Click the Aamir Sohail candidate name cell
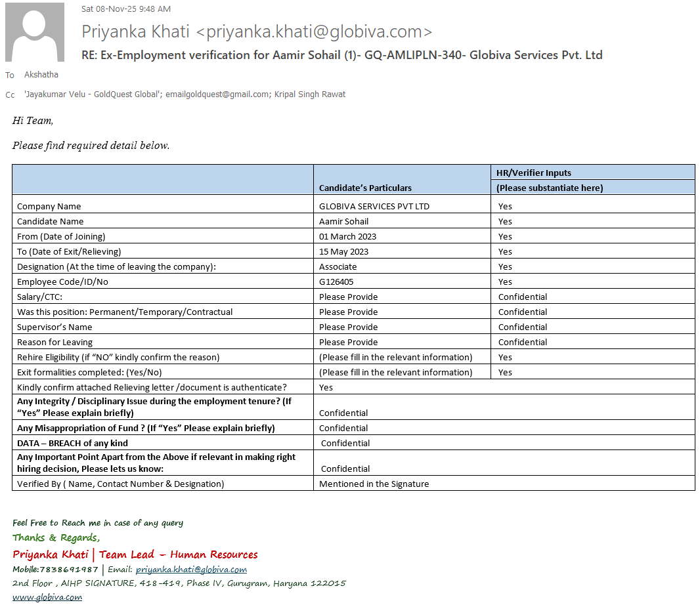The image size is (700, 605). [343, 221]
